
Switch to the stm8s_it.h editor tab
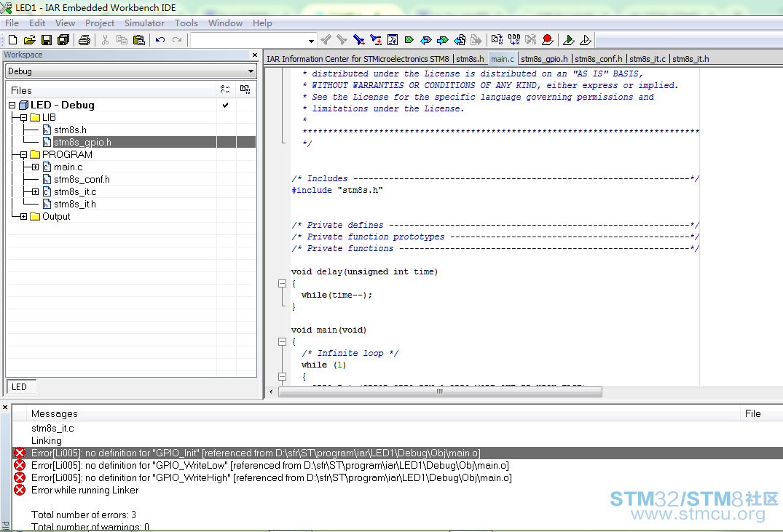tap(690, 59)
